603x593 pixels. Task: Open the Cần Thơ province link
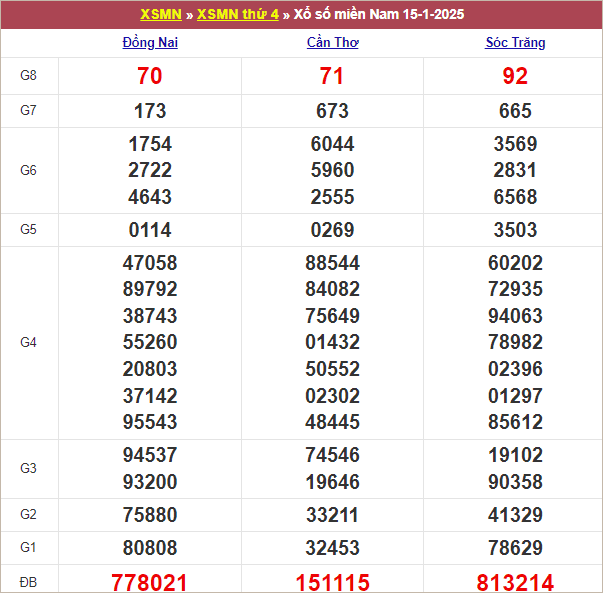pos(332,43)
